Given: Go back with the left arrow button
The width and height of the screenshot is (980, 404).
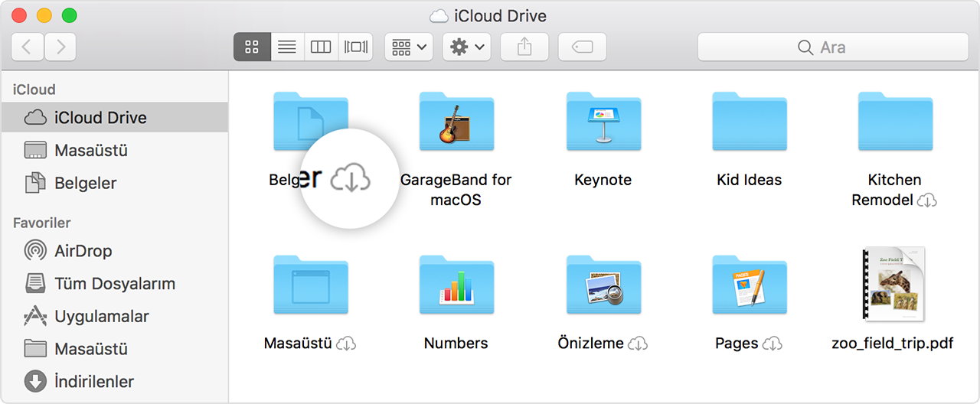Looking at the screenshot, I should (x=28, y=47).
